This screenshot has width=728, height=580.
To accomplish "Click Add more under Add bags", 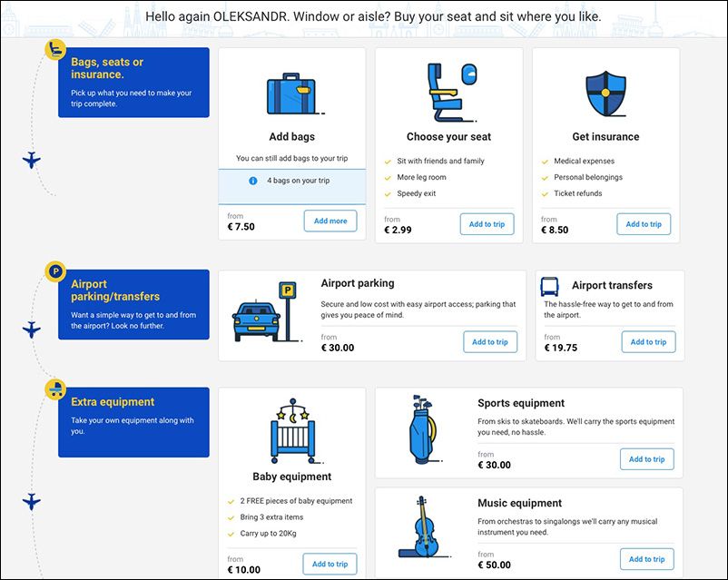I will pos(330,221).
